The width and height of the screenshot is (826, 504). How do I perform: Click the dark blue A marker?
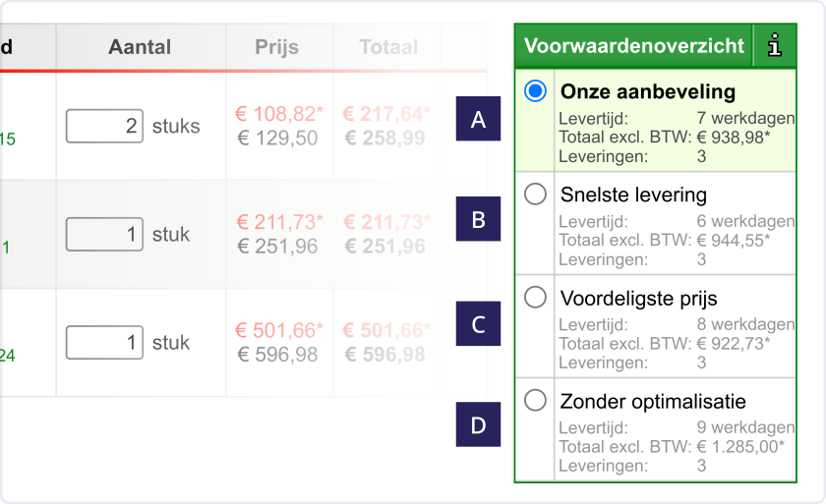click(x=478, y=118)
